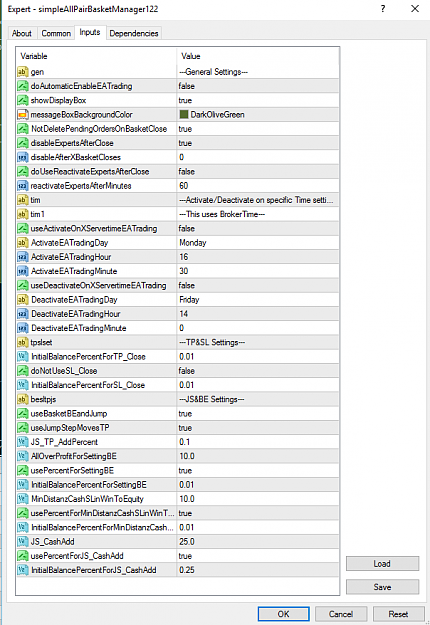Click the 10.0 value of AllOverProfitForSettingBE
Screen dimensions: 430x625
point(258,456)
